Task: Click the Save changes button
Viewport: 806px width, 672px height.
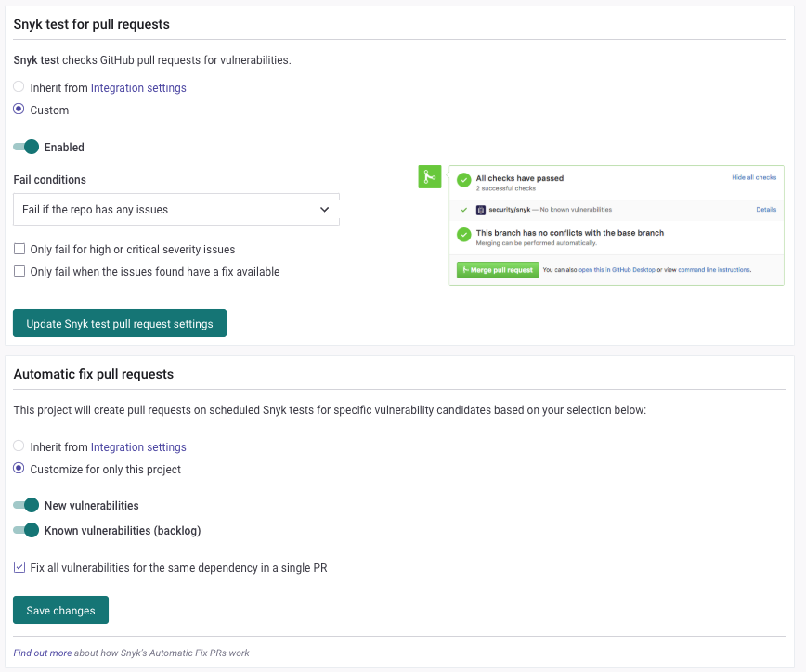Action: (x=60, y=611)
